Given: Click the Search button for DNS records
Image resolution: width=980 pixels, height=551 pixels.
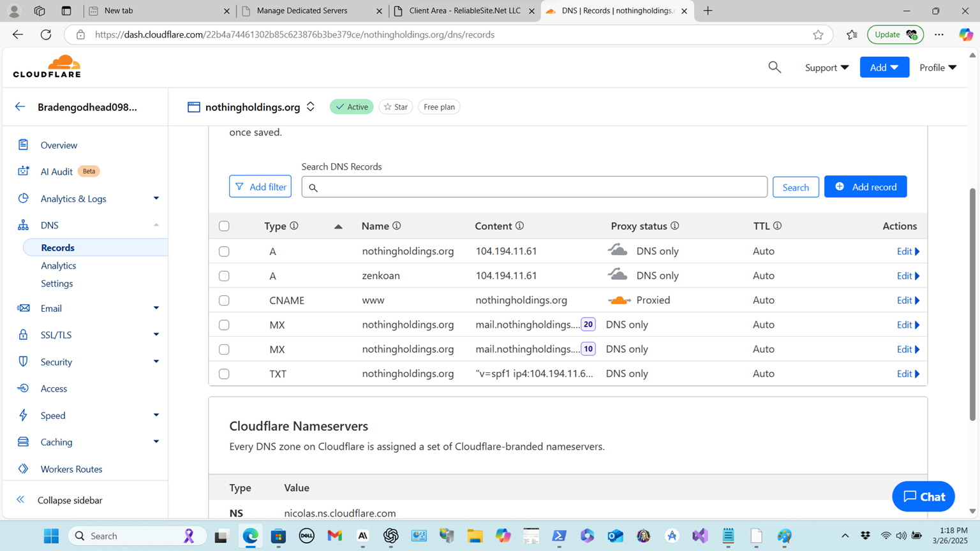Looking at the screenshot, I should coord(796,187).
